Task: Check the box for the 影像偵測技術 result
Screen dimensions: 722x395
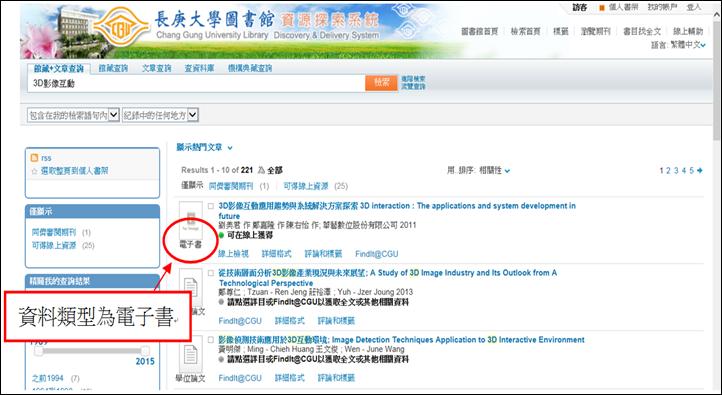Action: [x=211, y=340]
